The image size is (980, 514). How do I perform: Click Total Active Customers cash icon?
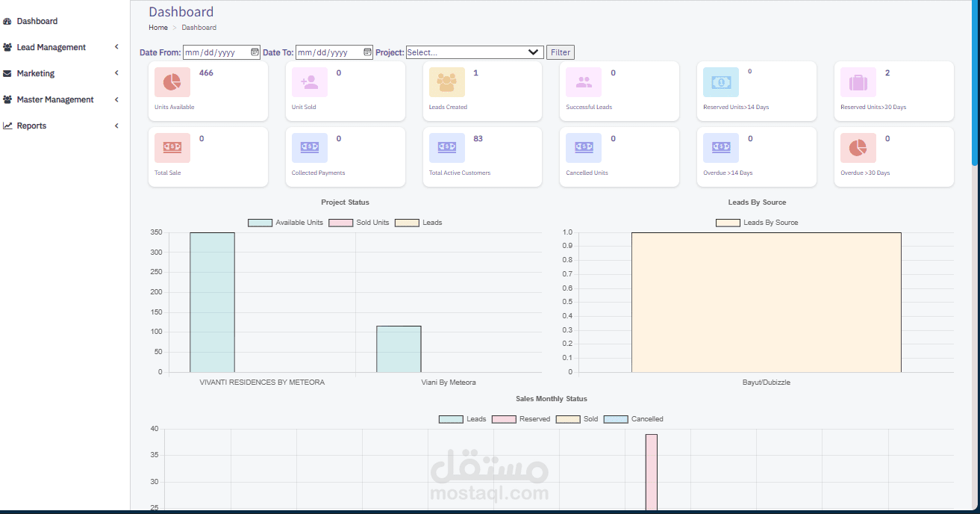(x=447, y=148)
